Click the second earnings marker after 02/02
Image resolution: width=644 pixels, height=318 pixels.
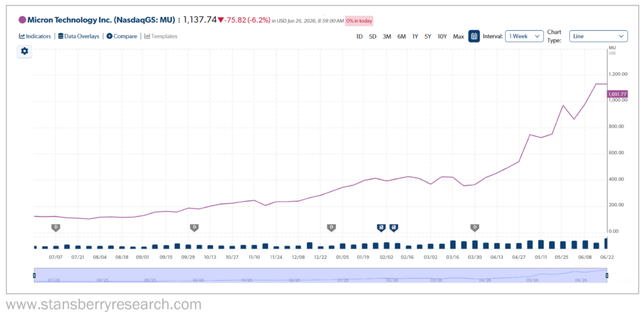coord(394,228)
